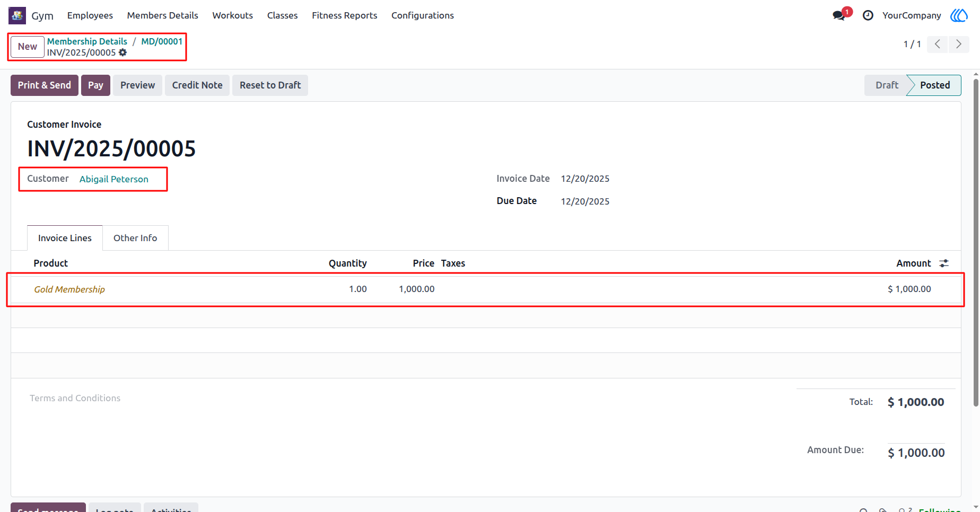Screen dimensions: 980x512
Task: Open the Gym app home icon
Action: tap(17, 15)
